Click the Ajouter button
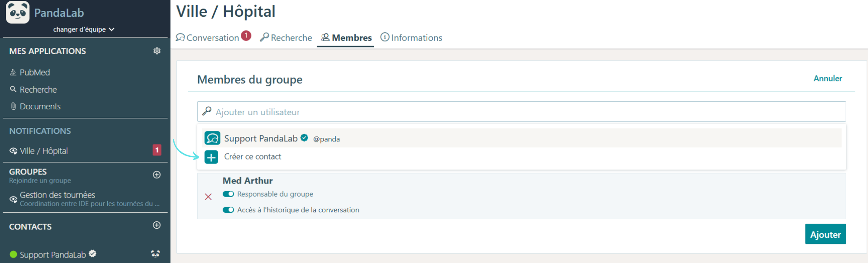The width and height of the screenshot is (868, 263). coord(825,234)
